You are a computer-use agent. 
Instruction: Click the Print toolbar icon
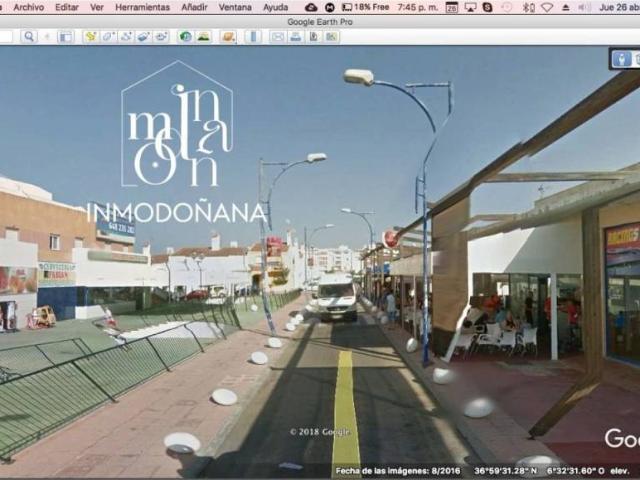pyautogui.click(x=296, y=37)
